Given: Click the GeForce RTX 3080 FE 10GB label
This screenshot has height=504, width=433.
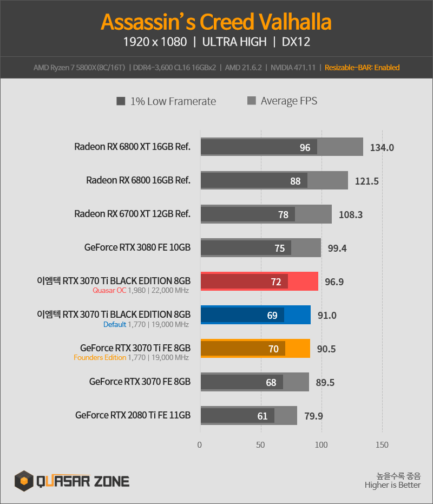Looking at the screenshot, I should [x=137, y=247].
